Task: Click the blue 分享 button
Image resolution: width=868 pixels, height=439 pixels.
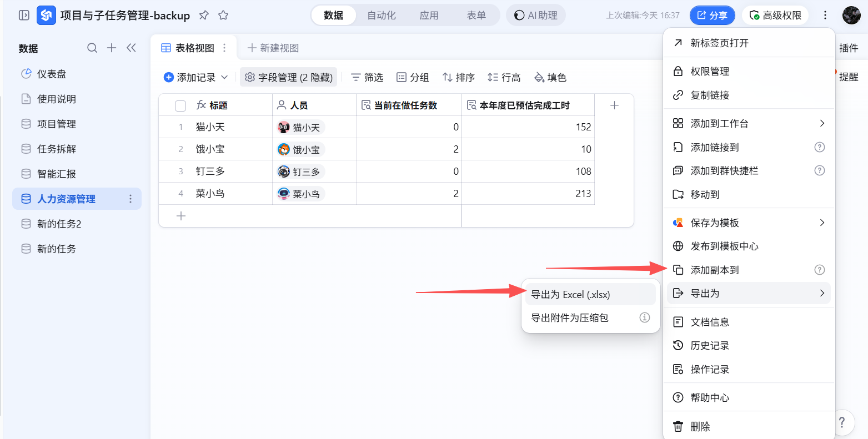Action: pos(712,16)
